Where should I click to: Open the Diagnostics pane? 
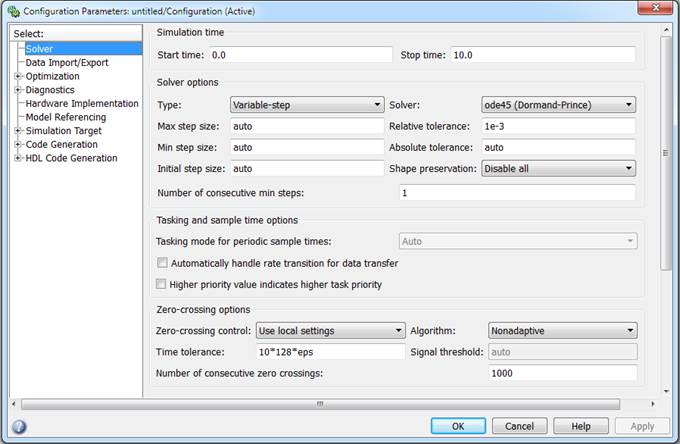(x=50, y=90)
